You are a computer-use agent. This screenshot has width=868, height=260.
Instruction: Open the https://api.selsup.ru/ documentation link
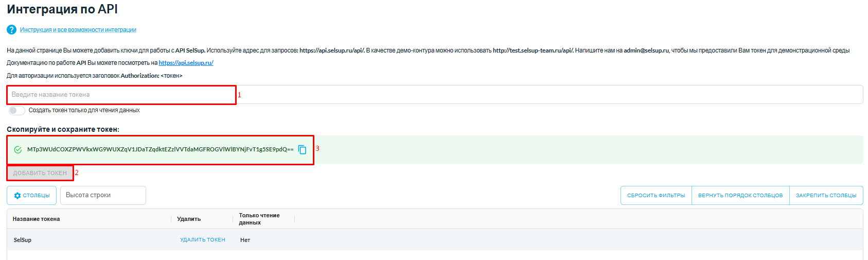click(x=186, y=63)
